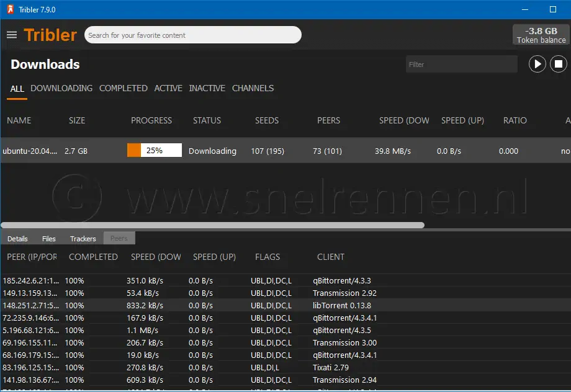Minimize the Tribler window
The image size is (571, 392).
pyautogui.click(x=524, y=9)
